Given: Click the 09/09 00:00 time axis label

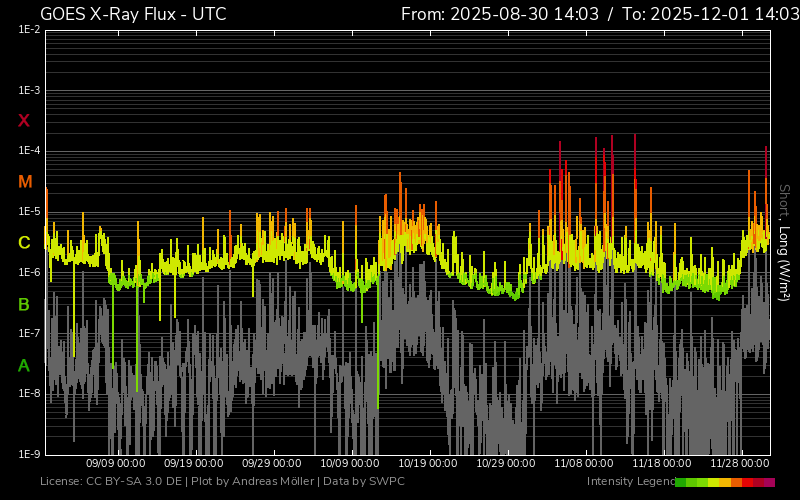Looking at the screenshot, I should coord(117,464).
